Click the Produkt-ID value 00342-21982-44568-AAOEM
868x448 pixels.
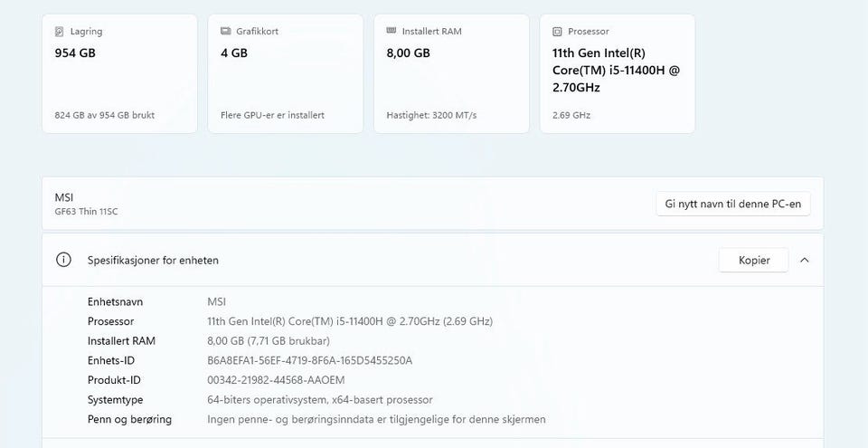(276, 380)
